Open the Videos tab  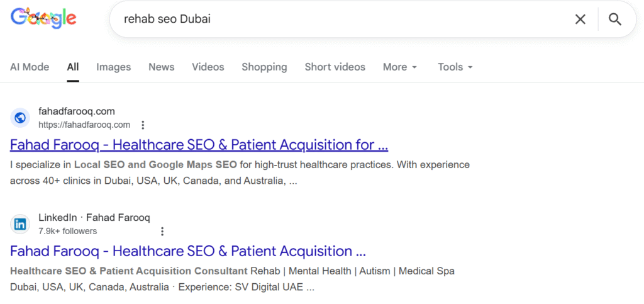click(208, 67)
